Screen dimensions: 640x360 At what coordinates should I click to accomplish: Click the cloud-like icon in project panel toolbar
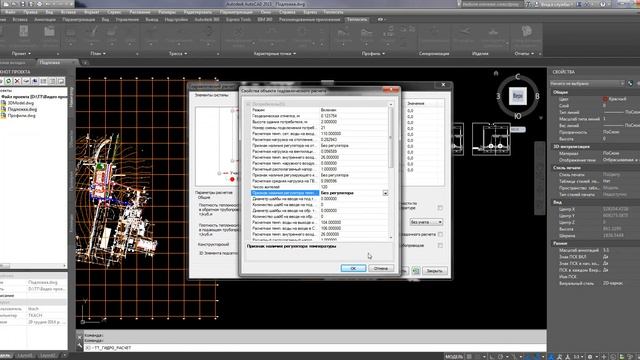click(x=26, y=81)
